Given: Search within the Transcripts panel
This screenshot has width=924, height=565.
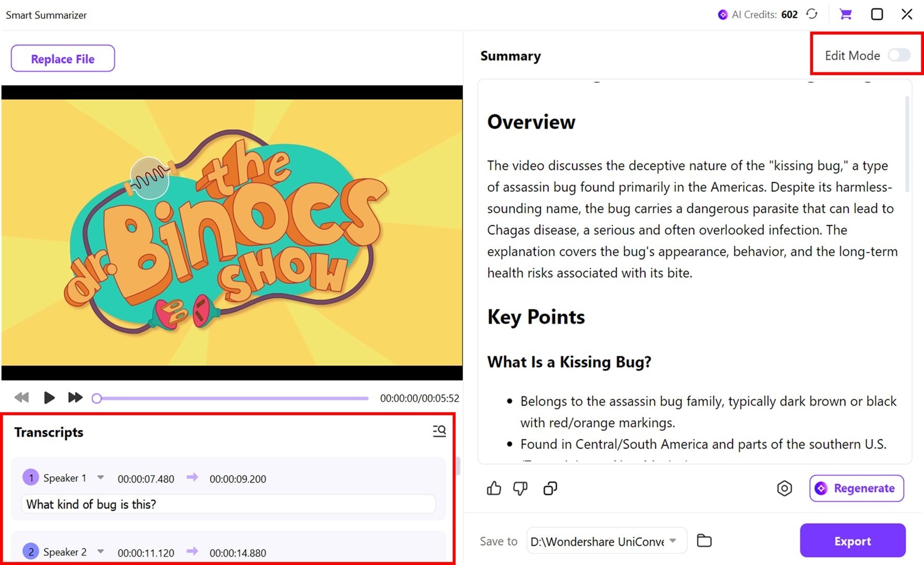Looking at the screenshot, I should tap(439, 431).
